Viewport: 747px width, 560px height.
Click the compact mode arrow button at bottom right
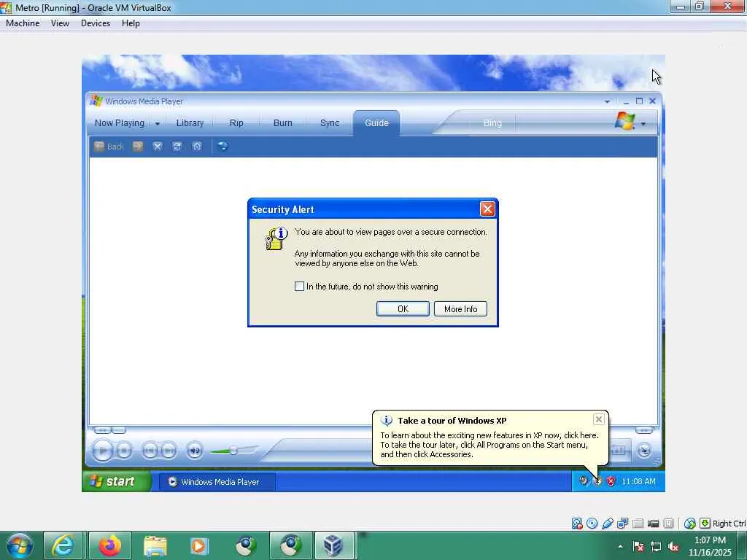point(644,450)
